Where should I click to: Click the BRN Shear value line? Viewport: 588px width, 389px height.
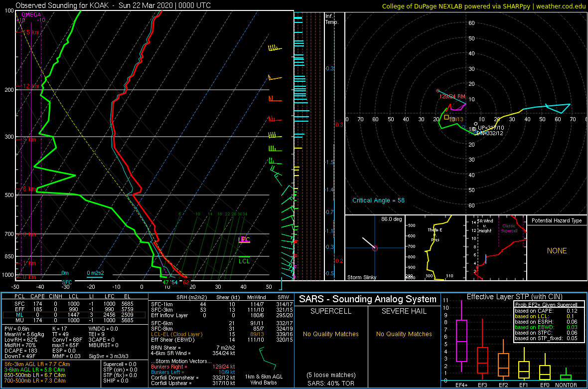[192, 347]
